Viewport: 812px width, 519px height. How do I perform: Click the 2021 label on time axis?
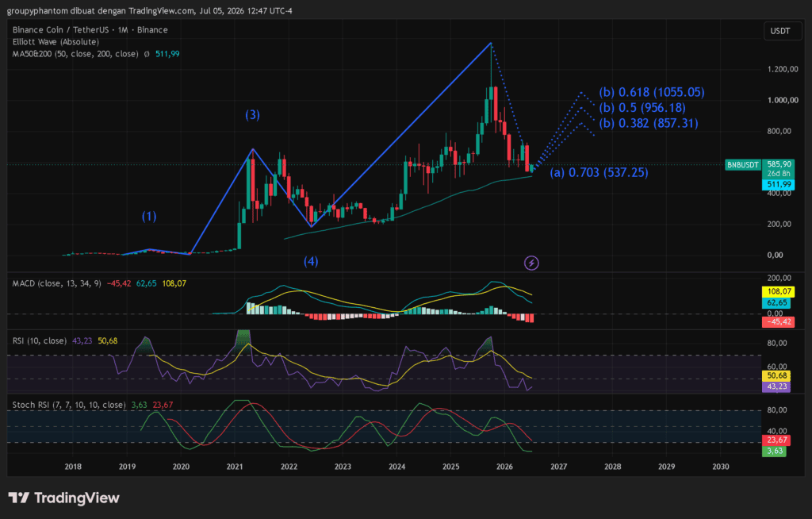click(x=235, y=467)
